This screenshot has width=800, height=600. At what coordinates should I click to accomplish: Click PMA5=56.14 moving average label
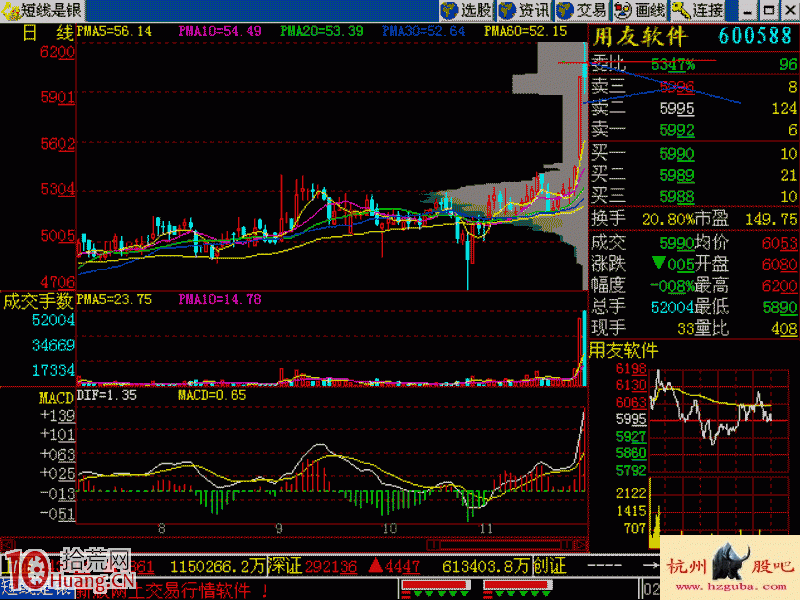coord(114,32)
